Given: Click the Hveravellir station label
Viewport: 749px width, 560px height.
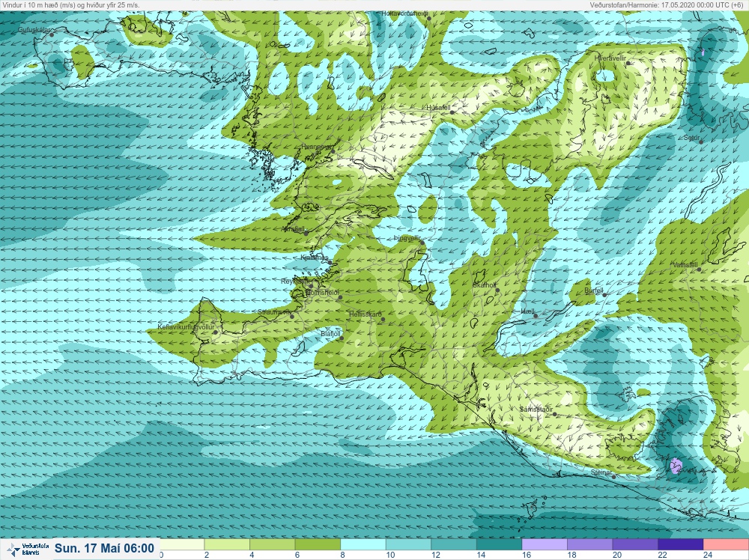Looking at the screenshot, I should [610, 58].
